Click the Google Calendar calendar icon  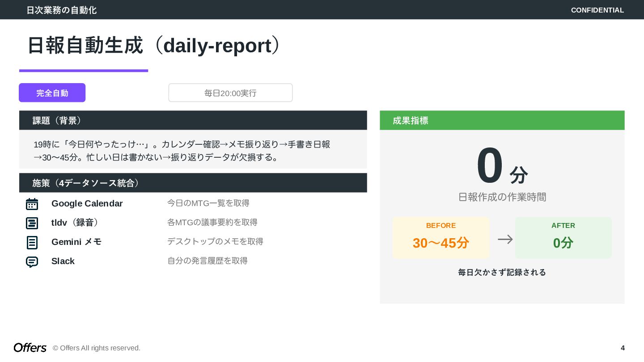pos(32,204)
